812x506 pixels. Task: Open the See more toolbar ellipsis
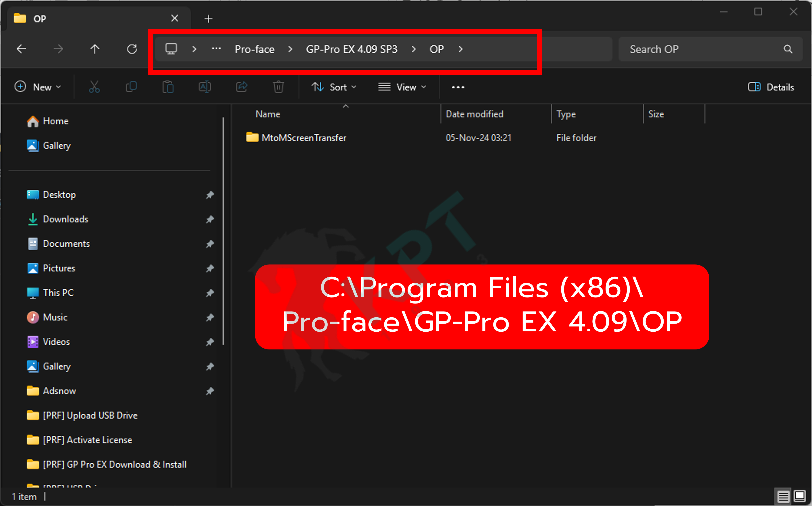(458, 87)
